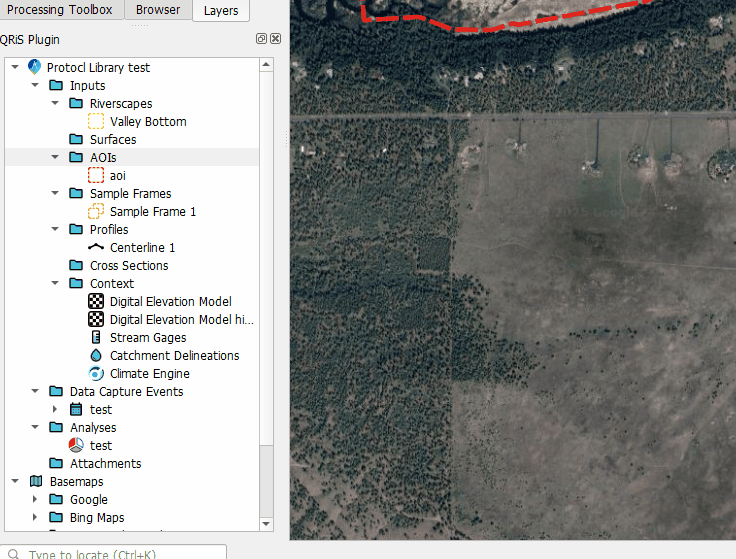Click the Bing Maps folder icon
Viewport: 736px width, 559px height.
point(56,517)
